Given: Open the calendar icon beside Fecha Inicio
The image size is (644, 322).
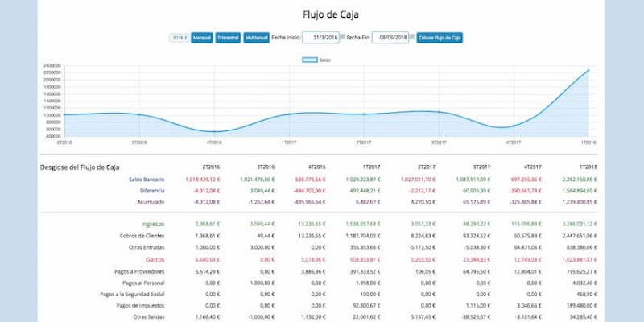Looking at the screenshot, I should (342, 37).
